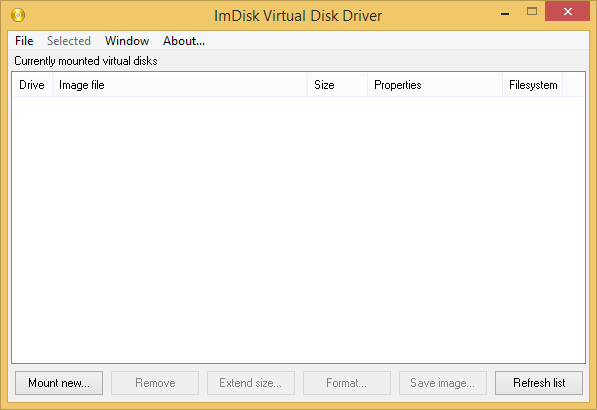Viewport: 597px width, 410px height.
Task: Click the ImDisk disc icon in title bar
Action: pyautogui.click(x=18, y=15)
